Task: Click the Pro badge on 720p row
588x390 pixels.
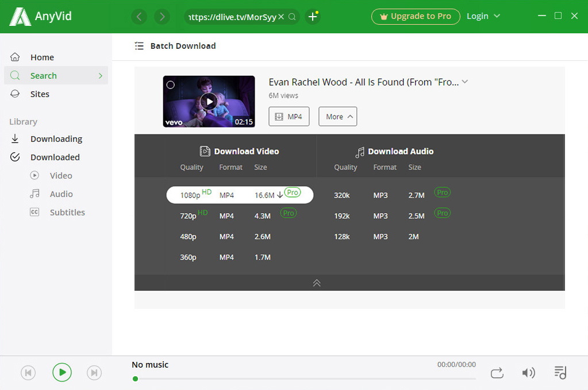Action: pos(289,213)
